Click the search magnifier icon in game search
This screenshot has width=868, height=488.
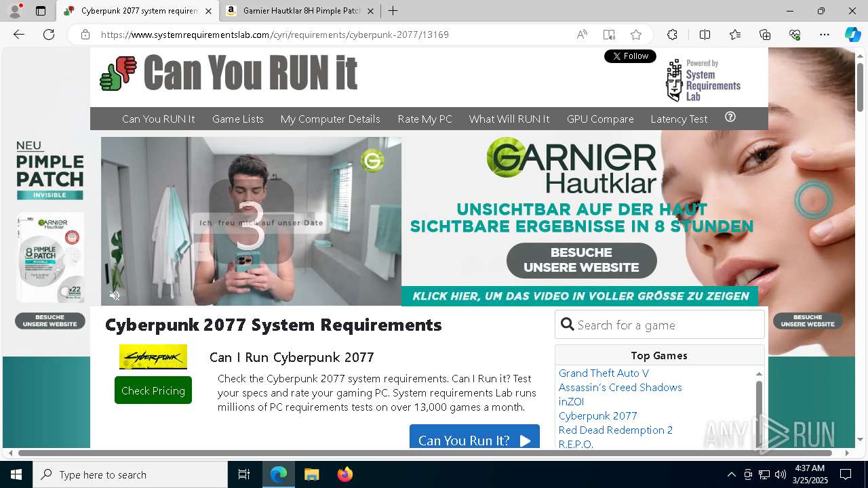[x=568, y=325]
